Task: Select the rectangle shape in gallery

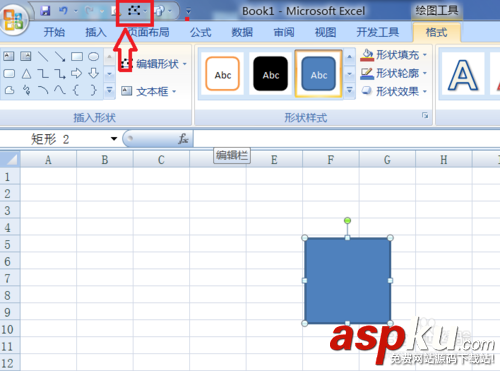Action: click(x=77, y=56)
